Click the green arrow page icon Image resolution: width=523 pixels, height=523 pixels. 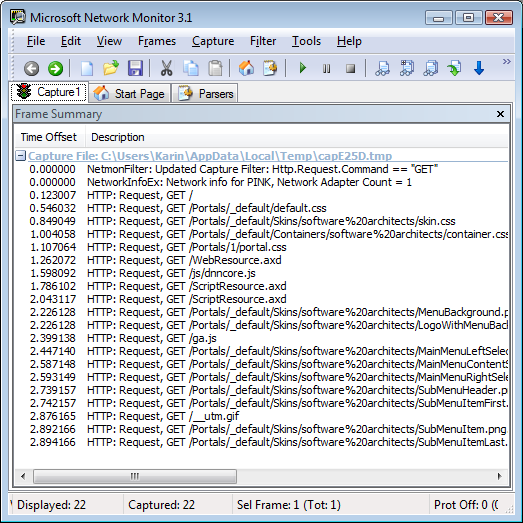pos(455,68)
